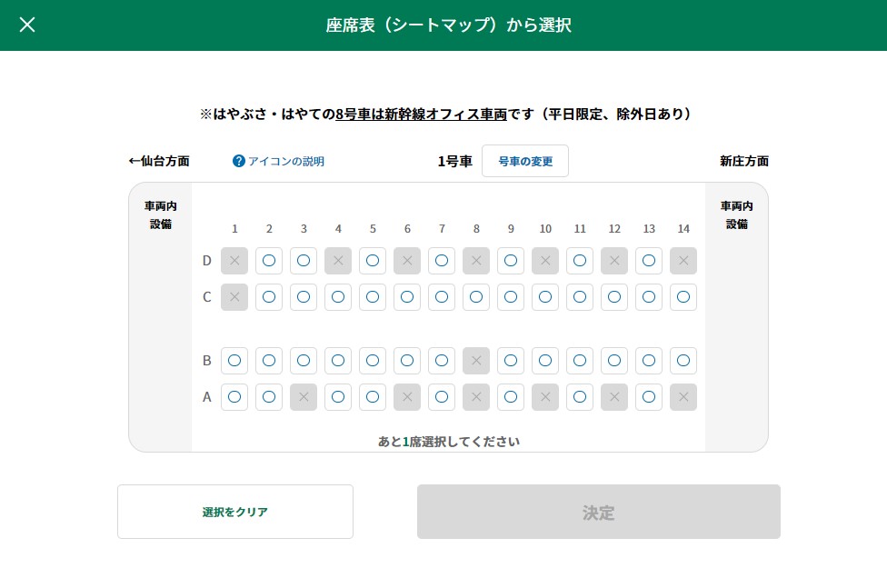
Task: Click unavailable seat 14D marked with X
Action: (683, 261)
